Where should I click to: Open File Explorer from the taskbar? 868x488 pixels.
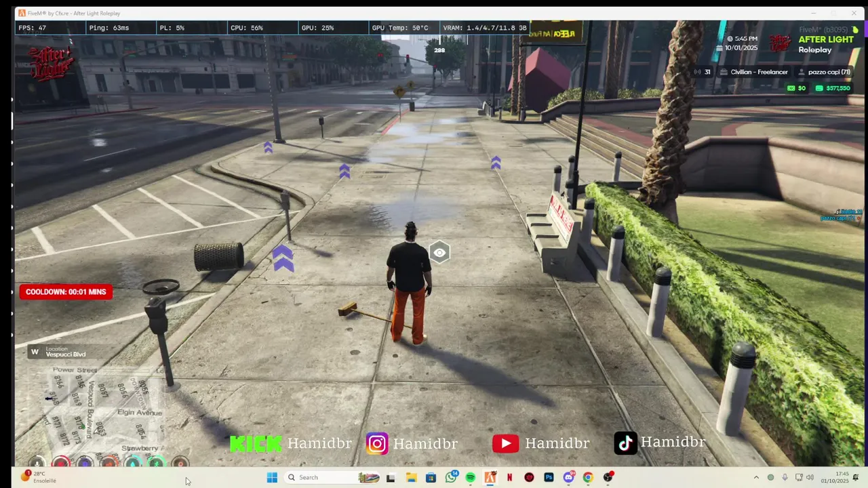[x=411, y=477]
